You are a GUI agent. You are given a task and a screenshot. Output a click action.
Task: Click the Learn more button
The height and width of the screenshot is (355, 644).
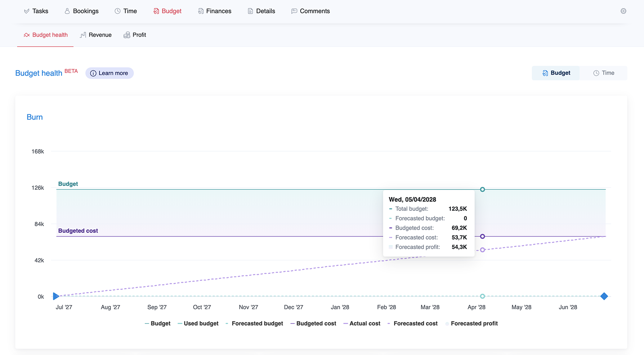click(109, 73)
